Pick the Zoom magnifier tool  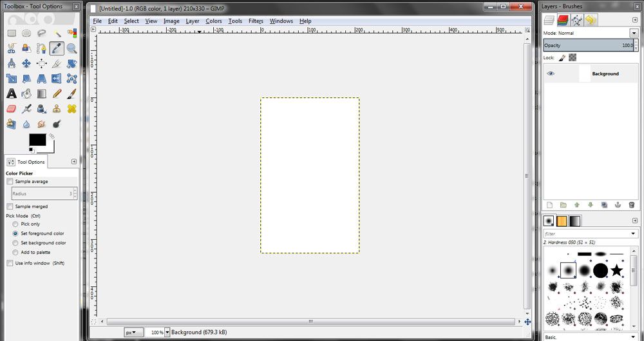71,48
